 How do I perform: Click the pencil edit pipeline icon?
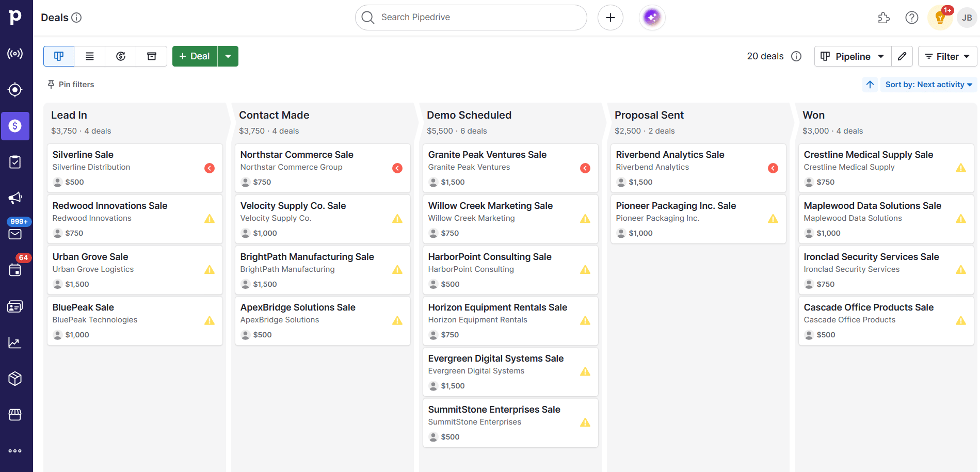902,56
